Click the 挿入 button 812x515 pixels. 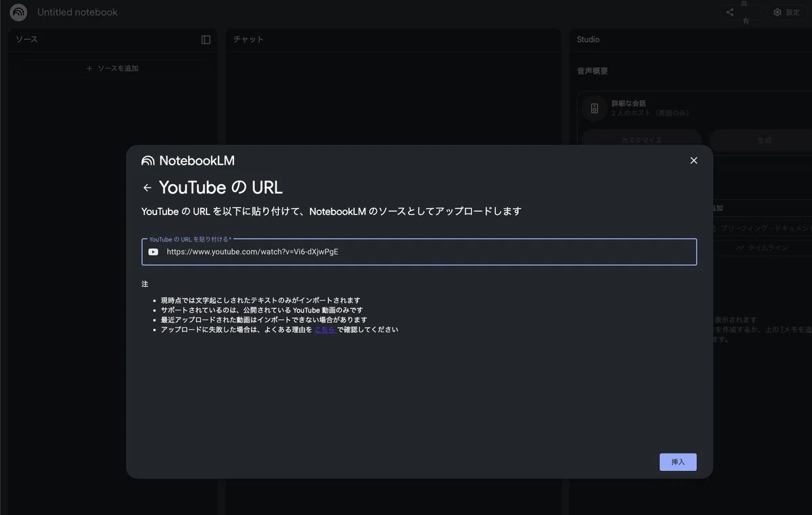[678, 462]
